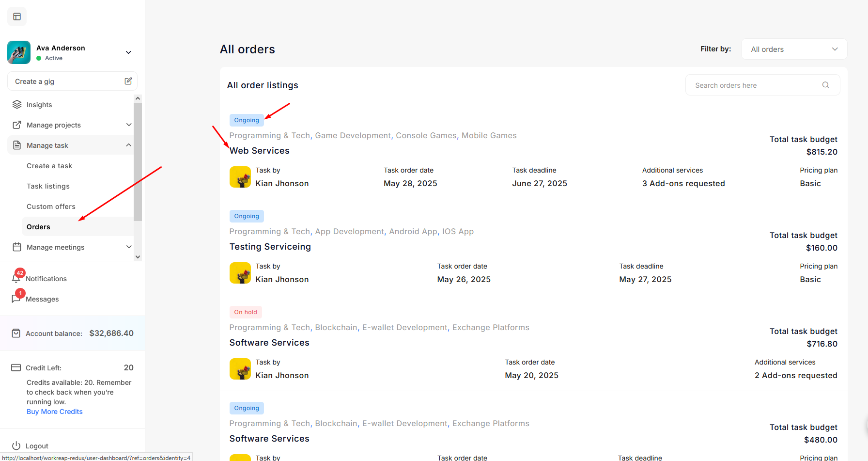Click the Create a gig edit icon
The height and width of the screenshot is (461, 868).
click(x=128, y=81)
